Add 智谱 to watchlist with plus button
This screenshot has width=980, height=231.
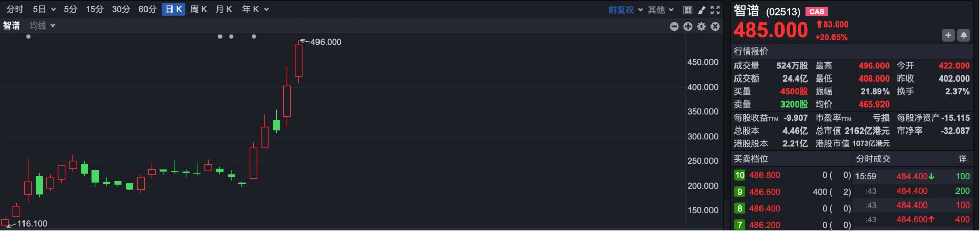pyautogui.click(x=948, y=35)
